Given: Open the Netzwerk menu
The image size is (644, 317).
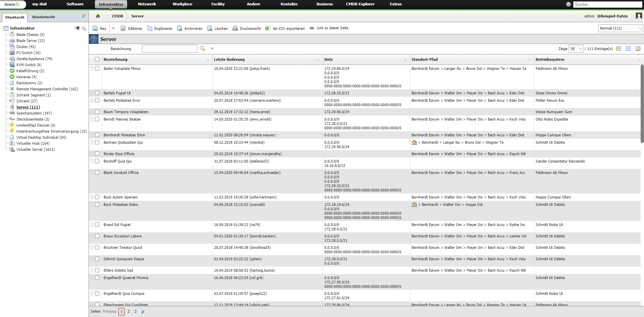Looking at the screenshot, I should click(x=147, y=4).
